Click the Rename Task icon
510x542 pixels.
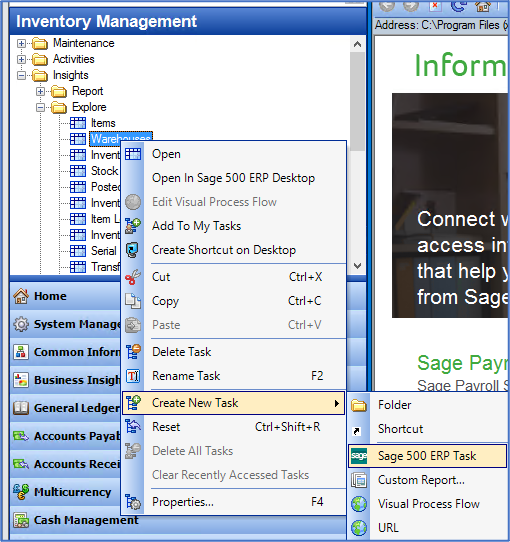coord(133,376)
